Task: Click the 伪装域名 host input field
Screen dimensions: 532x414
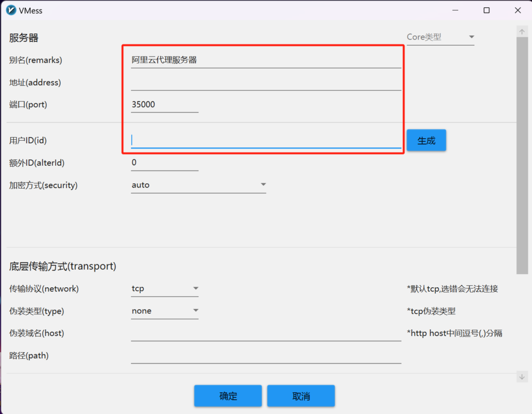Action: 265,333
